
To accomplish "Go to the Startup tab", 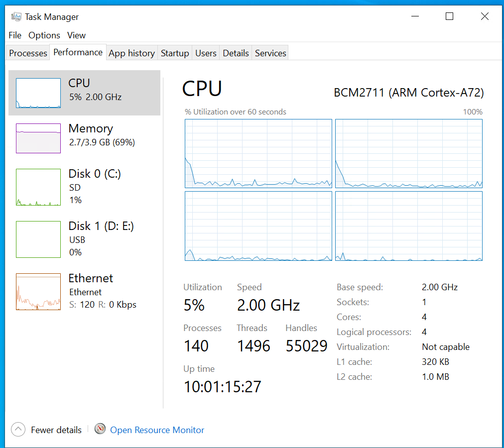I will tap(175, 53).
